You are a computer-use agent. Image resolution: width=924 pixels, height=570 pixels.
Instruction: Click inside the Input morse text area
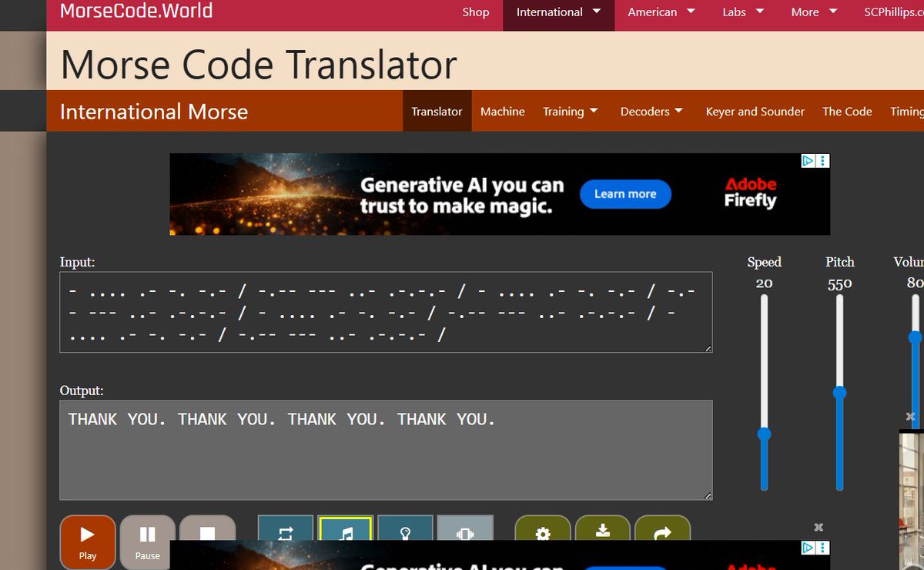coord(386,312)
